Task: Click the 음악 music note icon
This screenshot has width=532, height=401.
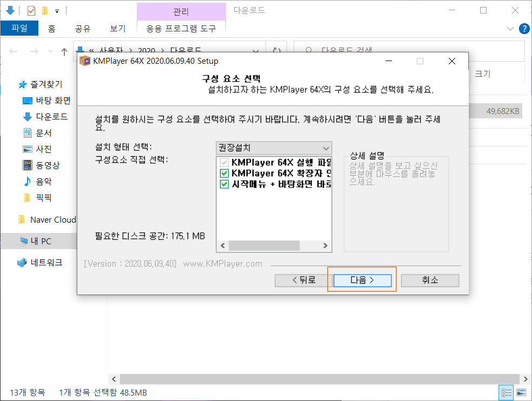Action: pyautogui.click(x=28, y=182)
